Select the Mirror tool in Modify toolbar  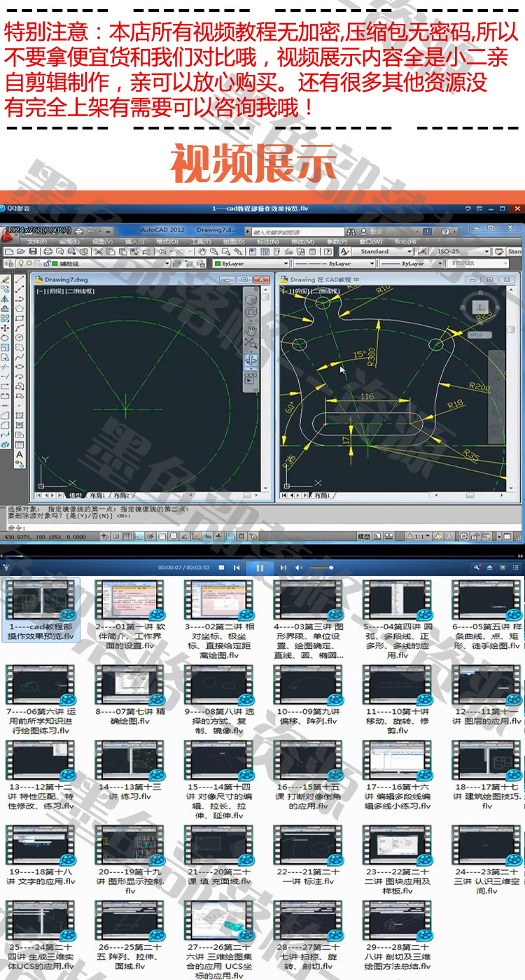(6, 299)
